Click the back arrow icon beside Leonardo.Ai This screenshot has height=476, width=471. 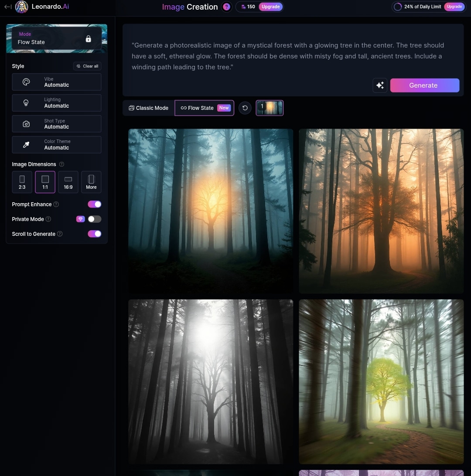click(8, 7)
